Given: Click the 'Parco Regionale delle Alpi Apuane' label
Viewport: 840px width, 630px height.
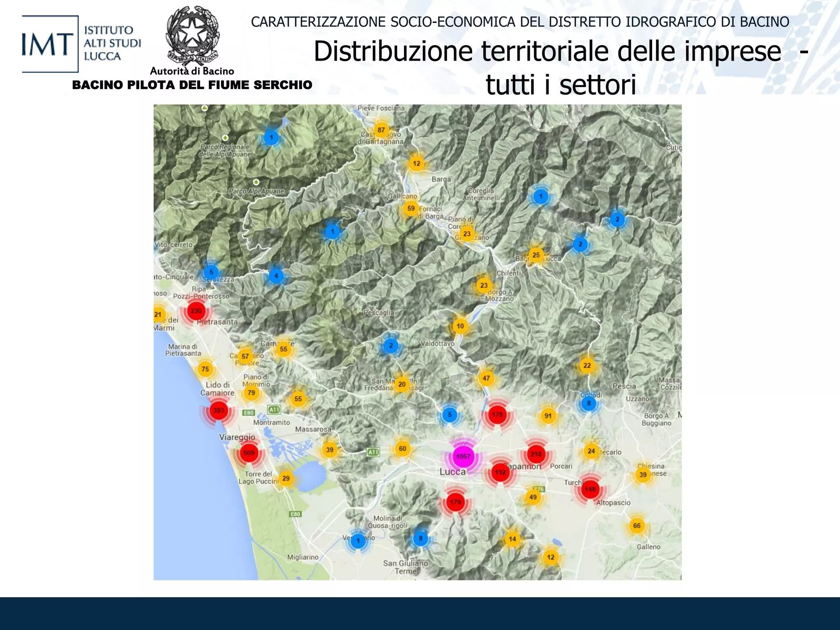Looking at the screenshot, I should coord(225,151).
